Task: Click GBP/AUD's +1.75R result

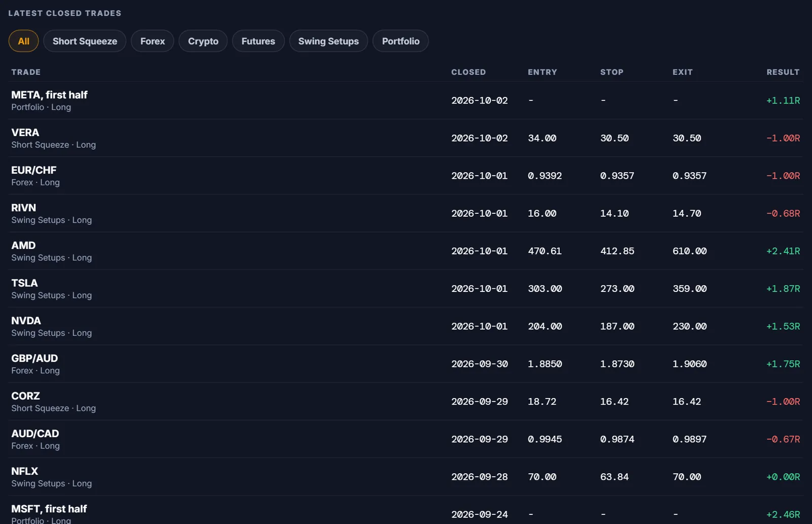Action: [783, 364]
